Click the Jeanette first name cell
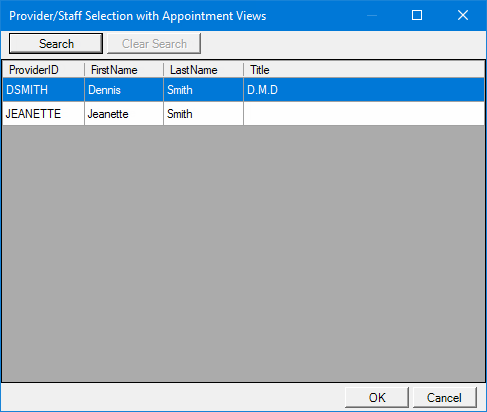This screenshot has height=412, width=487. coord(124,114)
